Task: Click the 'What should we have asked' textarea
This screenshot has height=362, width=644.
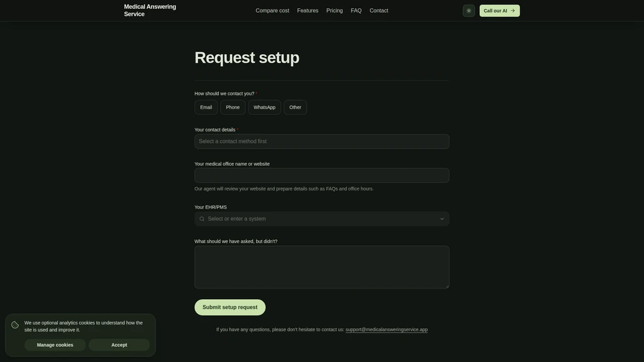Action: click(x=321, y=266)
